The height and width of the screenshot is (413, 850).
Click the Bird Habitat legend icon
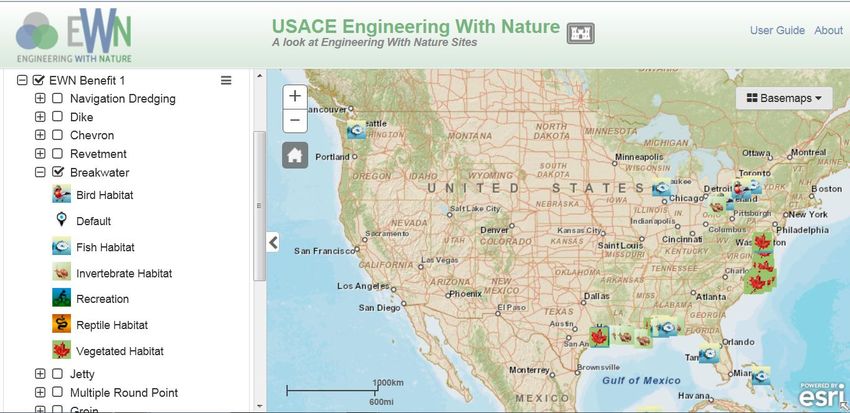pyautogui.click(x=62, y=194)
